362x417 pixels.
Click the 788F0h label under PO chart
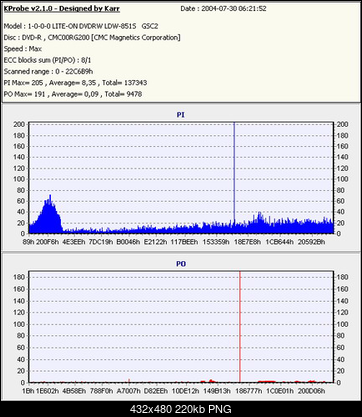(101, 391)
